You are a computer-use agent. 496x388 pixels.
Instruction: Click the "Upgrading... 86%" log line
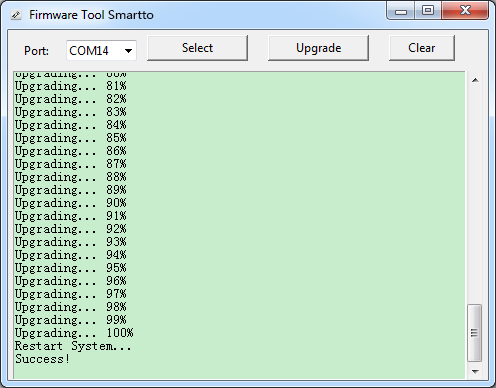[71, 151]
